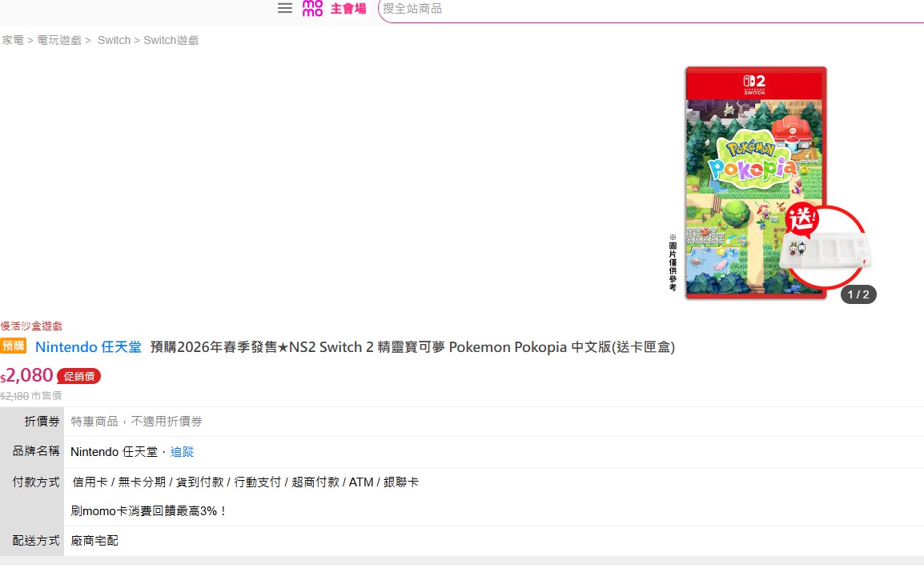Click the 1 / 2 image counter
The width and height of the screenshot is (924, 572).
[858, 294]
